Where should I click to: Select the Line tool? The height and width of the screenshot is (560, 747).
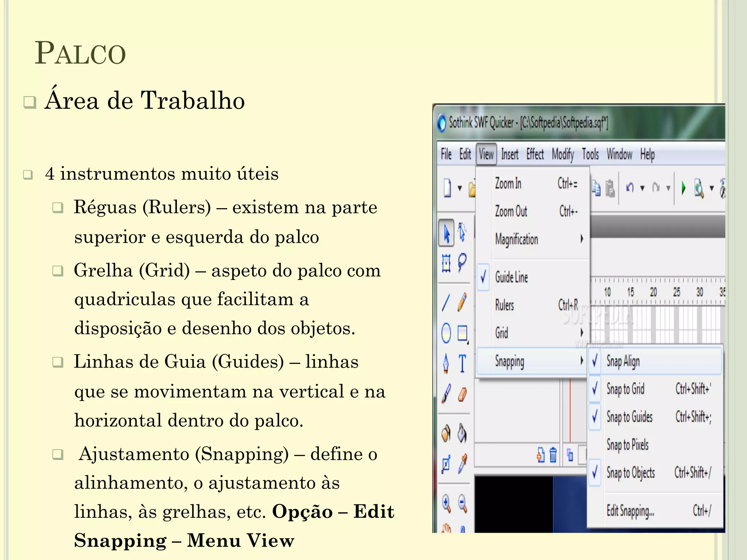click(446, 303)
